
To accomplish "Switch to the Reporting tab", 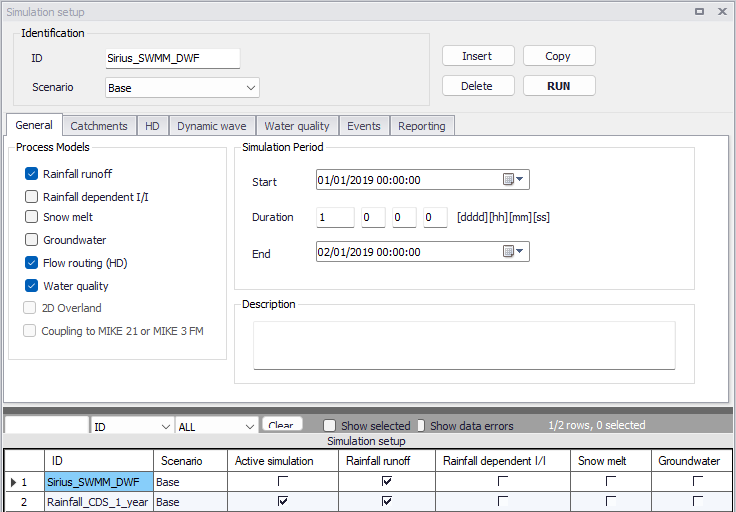I will click(422, 126).
